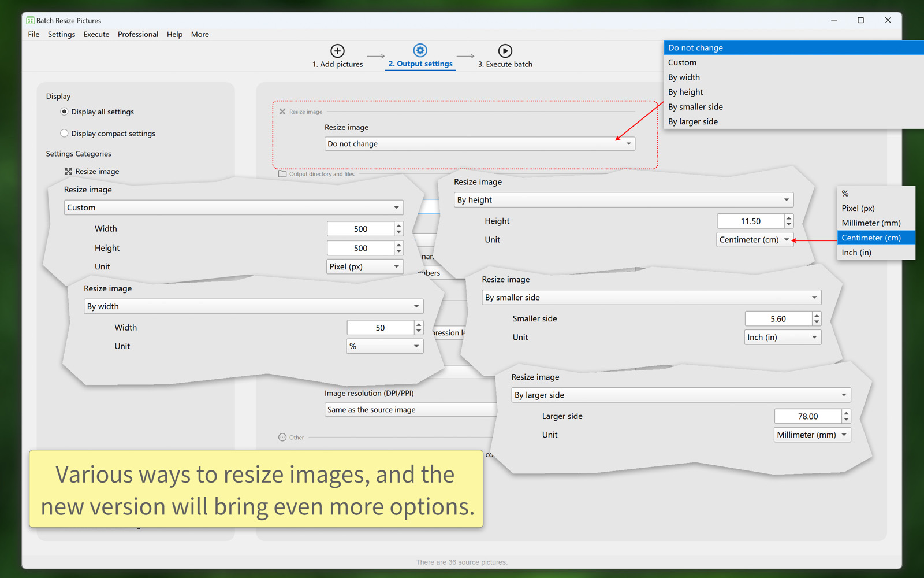Click the Resize image icon under Settings Categories
Screen dimensions: 924x578
point(68,171)
